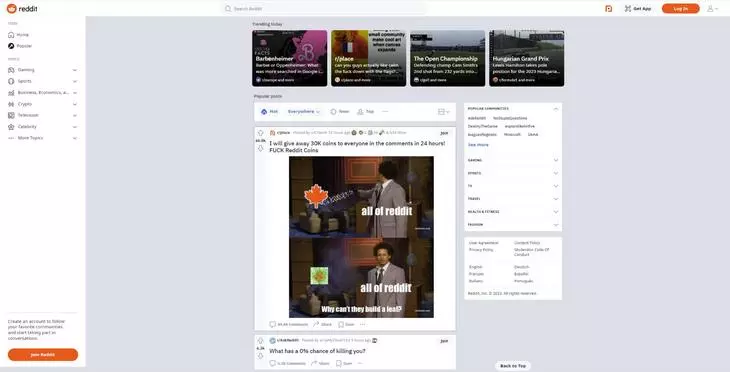The image size is (730, 372).
Task: Select the Popular icon in the sidebar
Action: tap(11, 46)
